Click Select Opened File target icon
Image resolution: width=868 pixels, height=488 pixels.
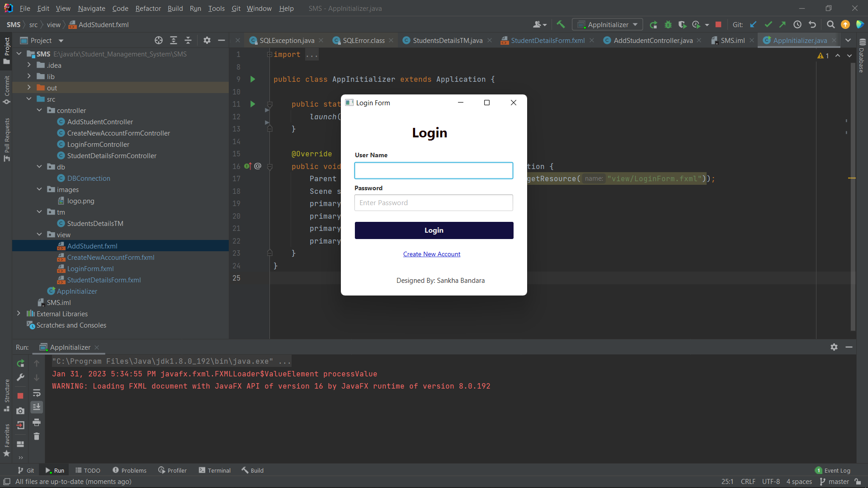tap(159, 41)
